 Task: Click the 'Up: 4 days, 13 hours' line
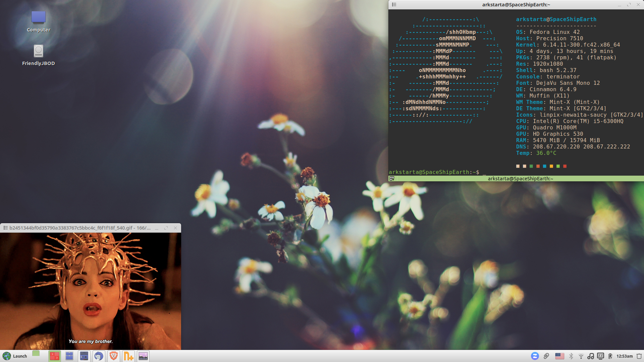[x=565, y=51]
